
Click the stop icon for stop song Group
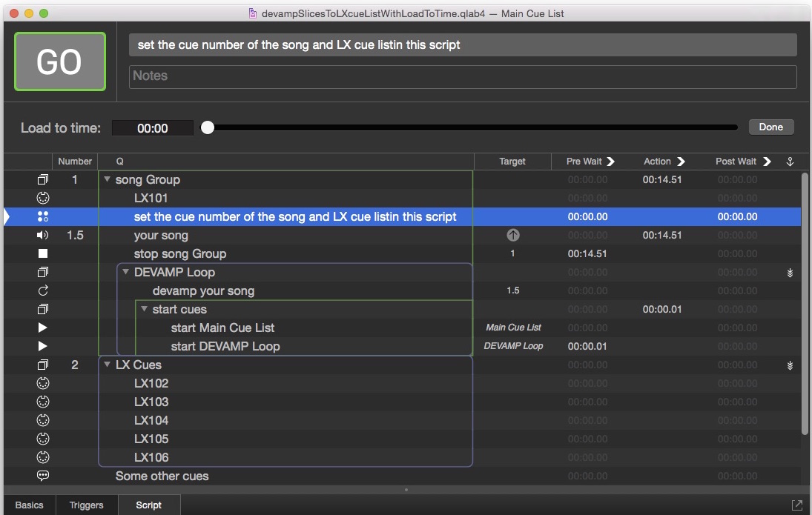(42, 253)
